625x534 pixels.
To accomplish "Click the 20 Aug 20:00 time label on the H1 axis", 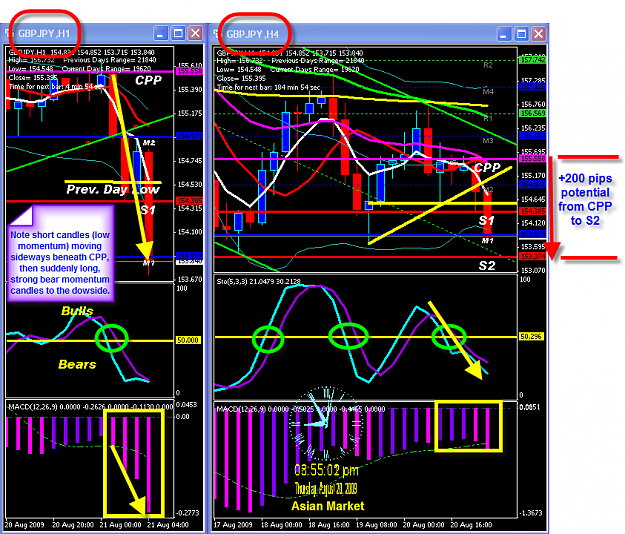I will click(x=73, y=524).
